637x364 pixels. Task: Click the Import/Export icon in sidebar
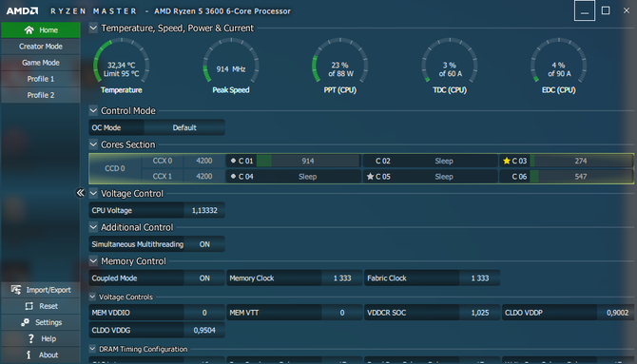(16, 290)
